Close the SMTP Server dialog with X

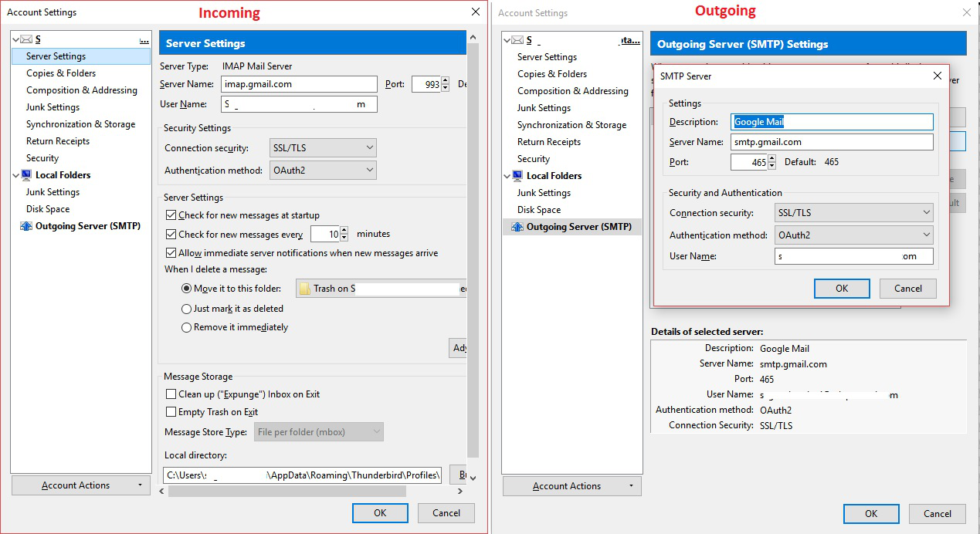point(938,76)
